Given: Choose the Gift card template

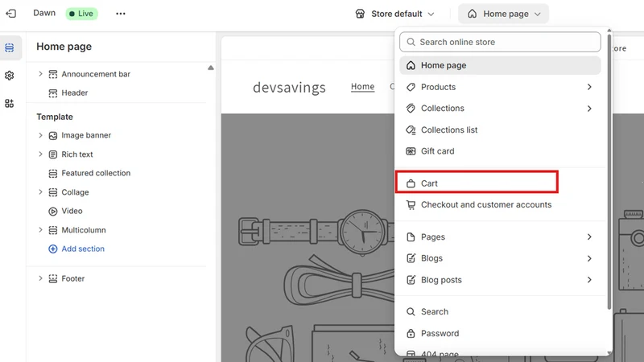Looking at the screenshot, I should click(x=500, y=151).
